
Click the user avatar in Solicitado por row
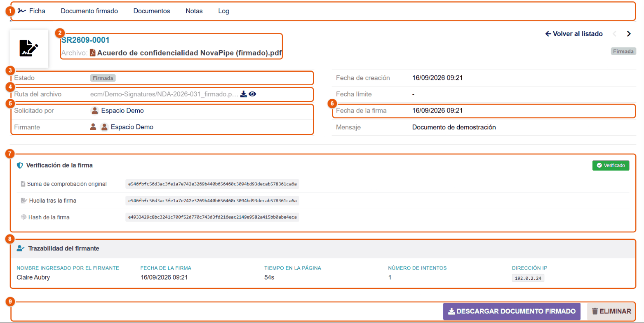coord(95,110)
